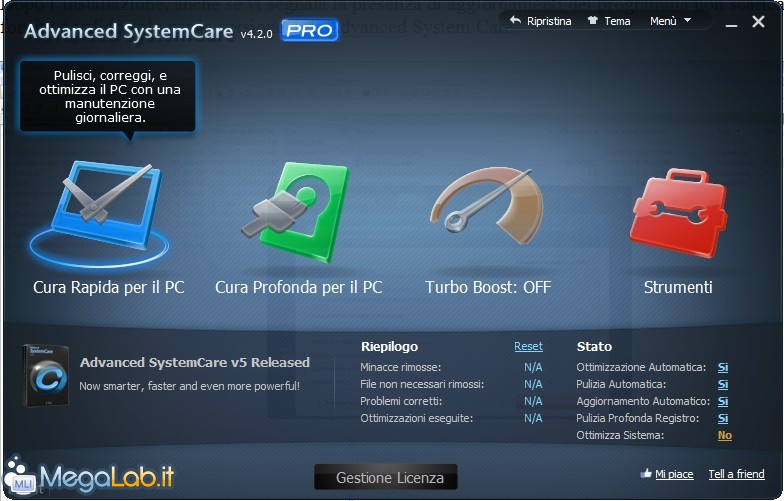Reset the Riepilogo summary
784x501 pixels.
tap(528, 346)
